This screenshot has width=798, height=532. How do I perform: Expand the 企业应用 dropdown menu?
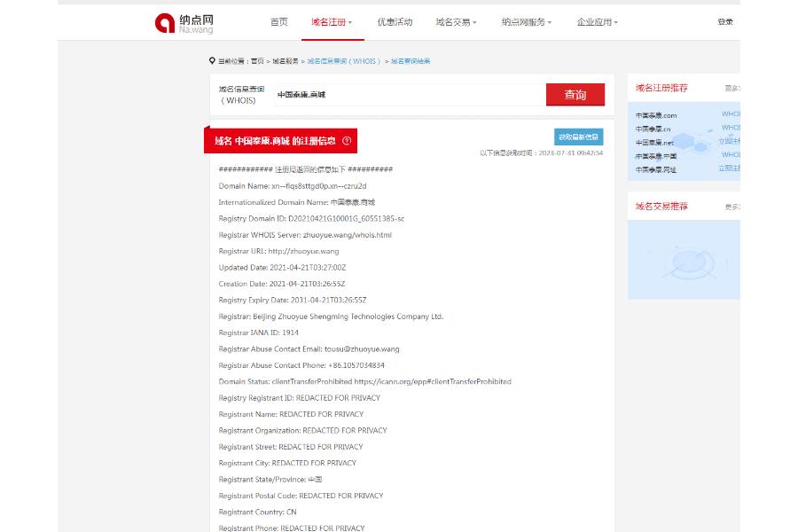(x=597, y=22)
